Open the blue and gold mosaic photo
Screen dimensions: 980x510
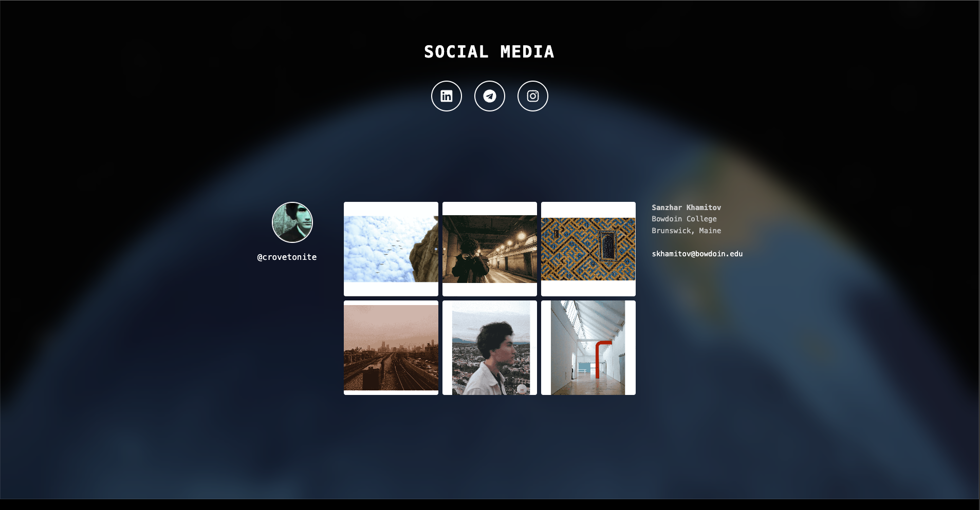point(588,249)
